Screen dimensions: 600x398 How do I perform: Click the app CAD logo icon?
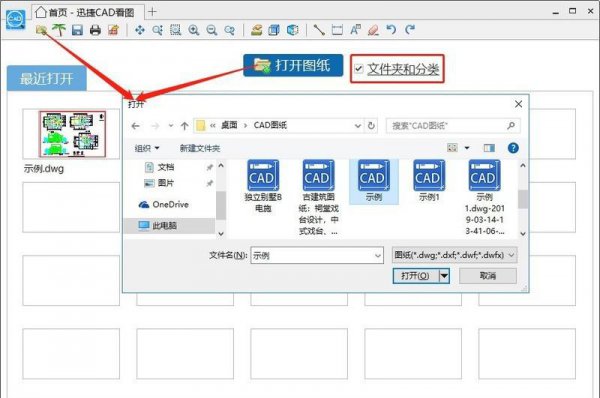(15, 19)
